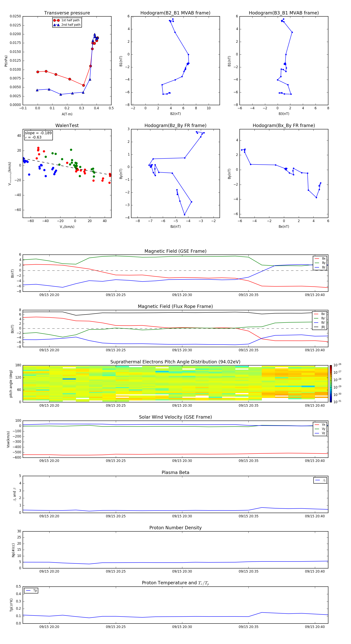Click the 'B2(nT)' axis label

click(x=175, y=114)
